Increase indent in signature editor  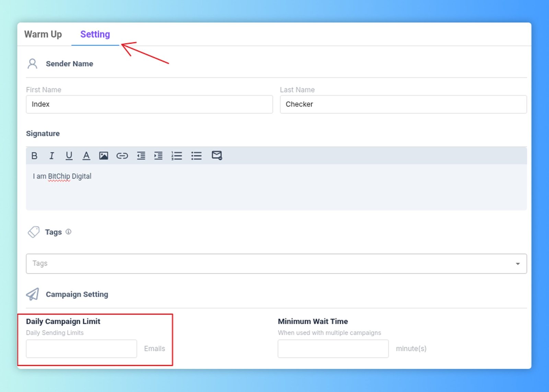(158, 156)
